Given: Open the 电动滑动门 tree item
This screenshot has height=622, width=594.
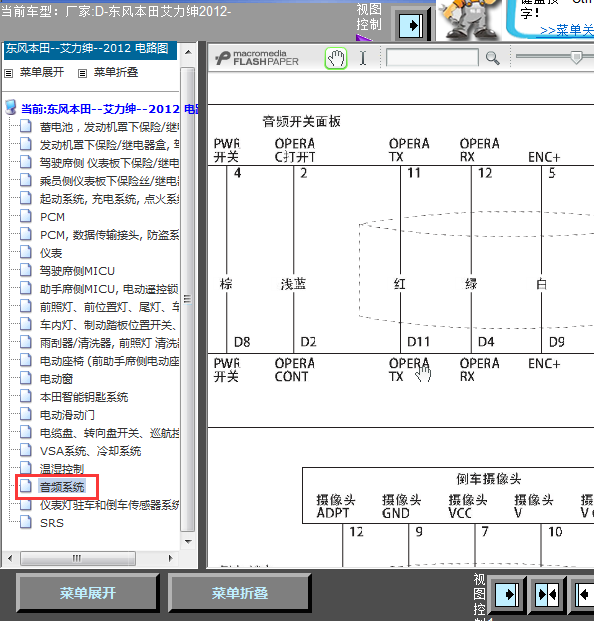Looking at the screenshot, I should tap(67, 415).
